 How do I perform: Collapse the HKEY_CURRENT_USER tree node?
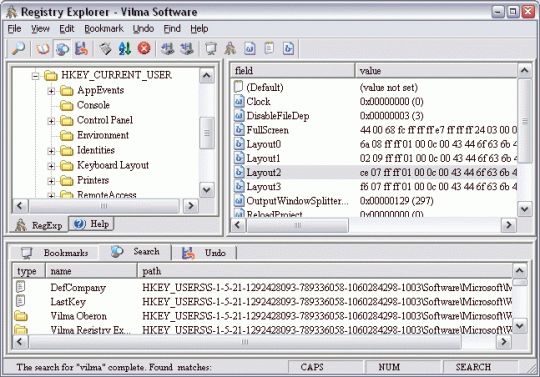coord(35,75)
